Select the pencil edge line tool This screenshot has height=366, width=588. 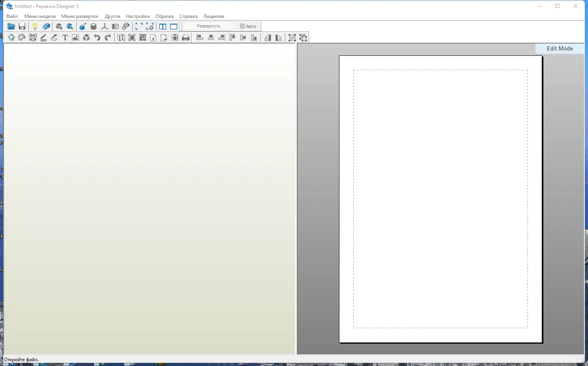43,37
